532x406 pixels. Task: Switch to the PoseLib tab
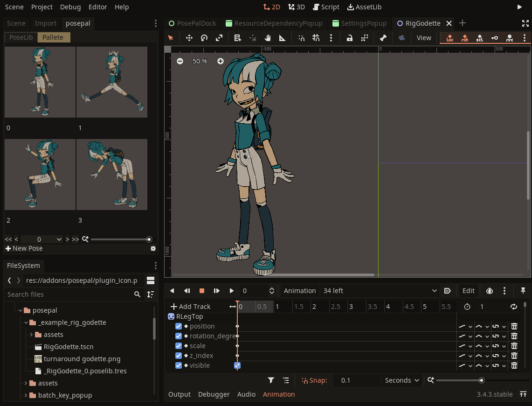[x=21, y=37]
